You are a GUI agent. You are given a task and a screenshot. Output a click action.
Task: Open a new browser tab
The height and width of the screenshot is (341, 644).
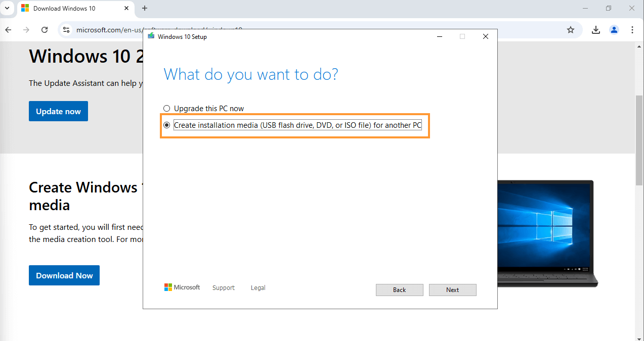[145, 8]
